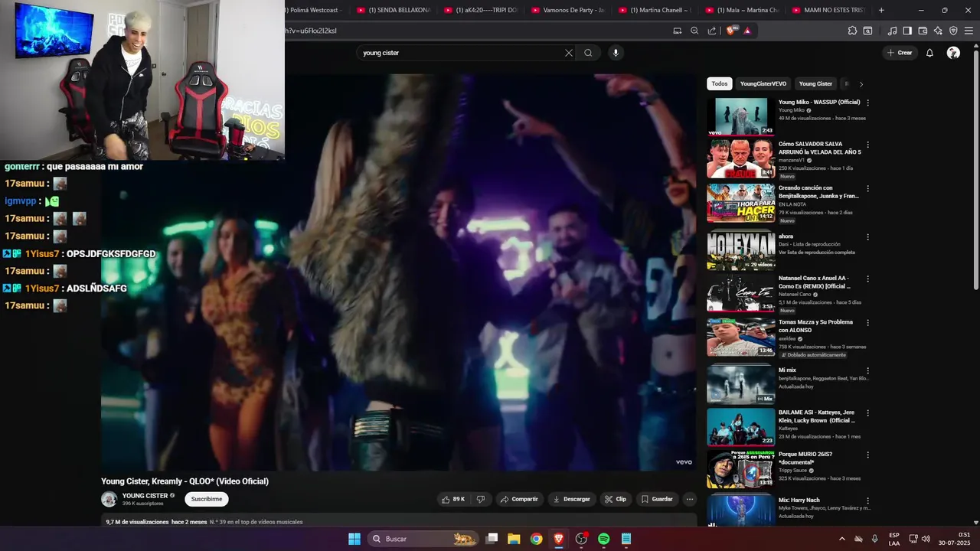Dislike the video with thumbs down

coord(481,499)
